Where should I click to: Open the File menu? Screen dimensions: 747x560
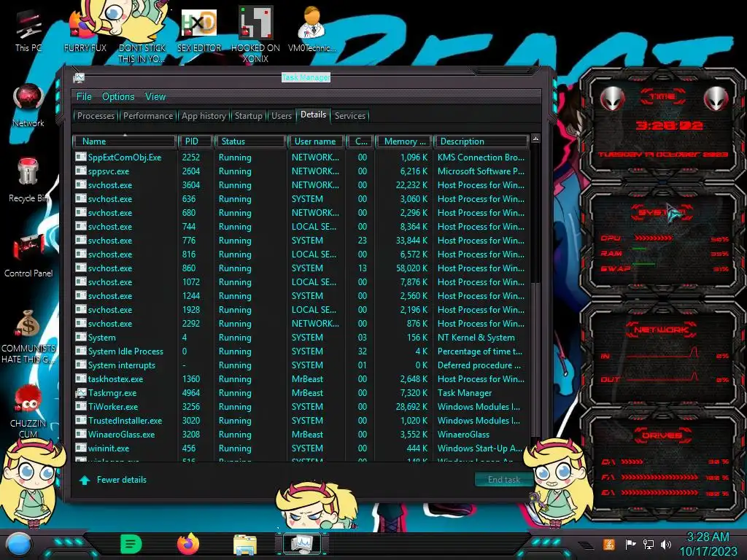84,97
